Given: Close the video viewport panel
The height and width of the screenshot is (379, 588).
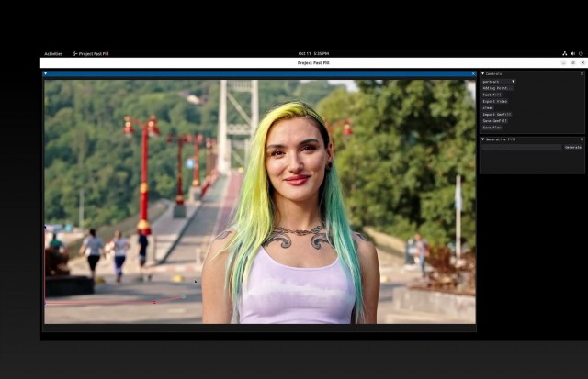Looking at the screenshot, I should tap(473, 73).
